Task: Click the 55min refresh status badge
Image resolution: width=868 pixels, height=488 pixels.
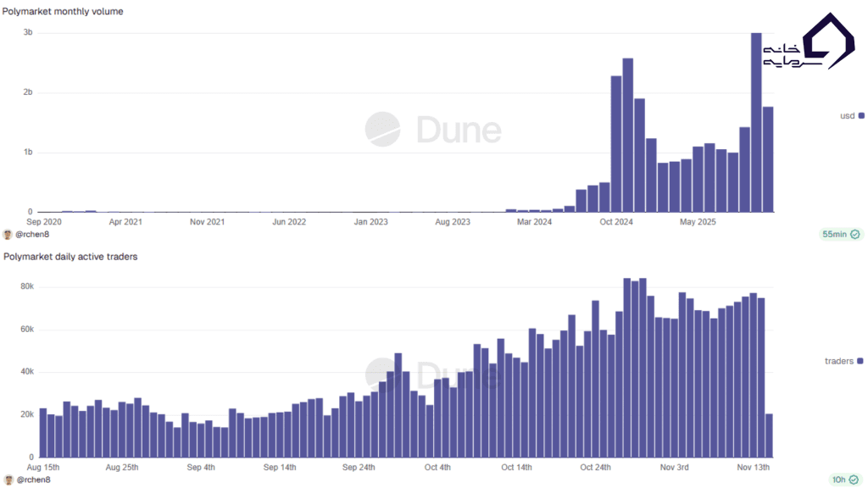Action: coord(840,235)
